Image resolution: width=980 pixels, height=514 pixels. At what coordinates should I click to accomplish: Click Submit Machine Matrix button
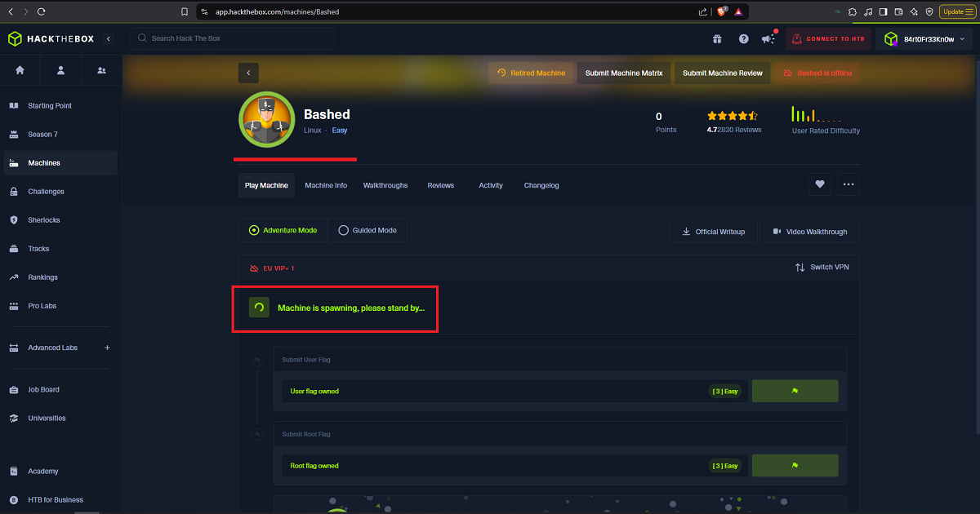click(x=624, y=73)
